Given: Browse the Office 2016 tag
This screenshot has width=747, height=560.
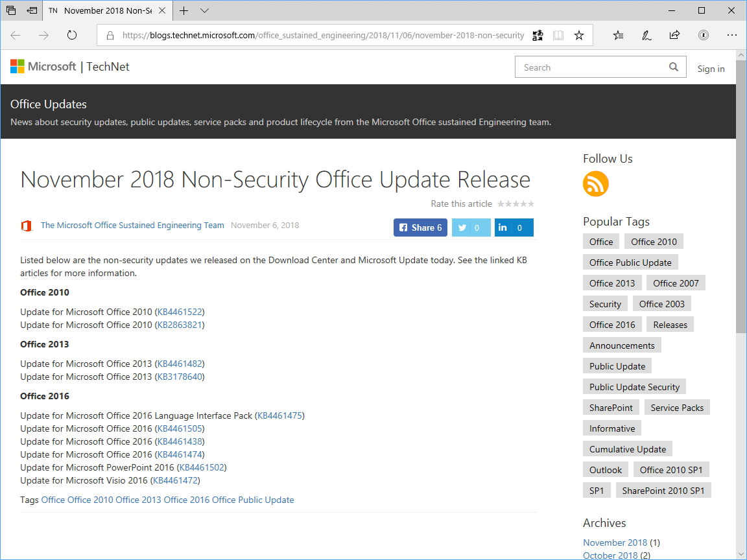Looking at the screenshot, I should pyautogui.click(x=611, y=324).
